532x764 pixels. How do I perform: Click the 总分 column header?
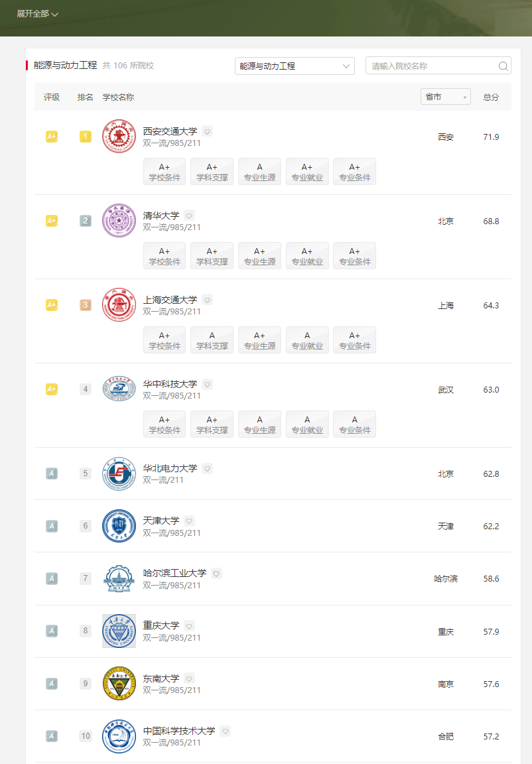coord(491,97)
